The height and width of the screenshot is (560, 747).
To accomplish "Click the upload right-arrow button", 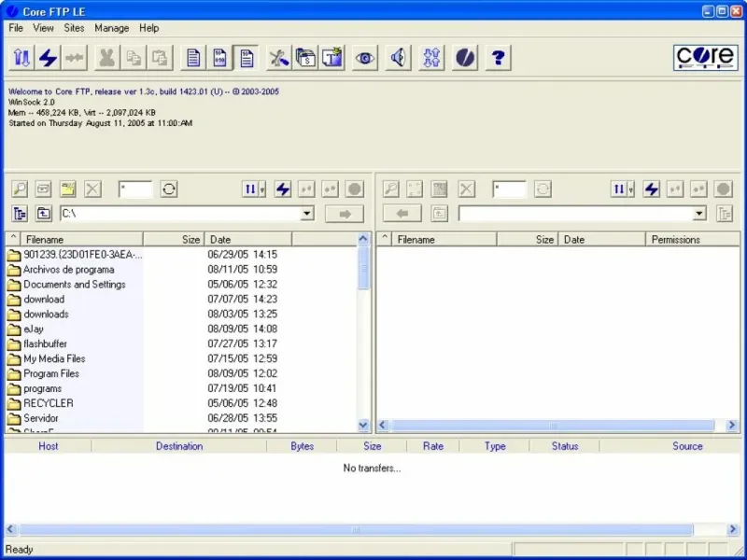I will pyautogui.click(x=345, y=214).
